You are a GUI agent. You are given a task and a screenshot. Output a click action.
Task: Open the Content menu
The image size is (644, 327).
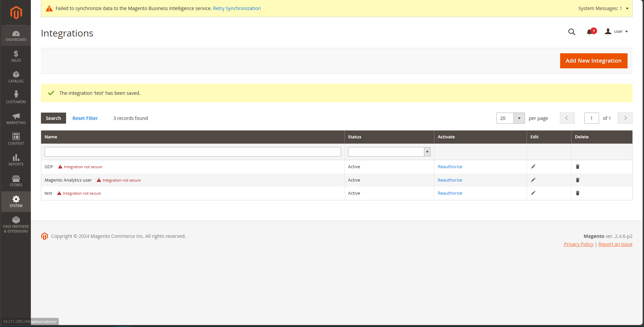tap(16, 139)
